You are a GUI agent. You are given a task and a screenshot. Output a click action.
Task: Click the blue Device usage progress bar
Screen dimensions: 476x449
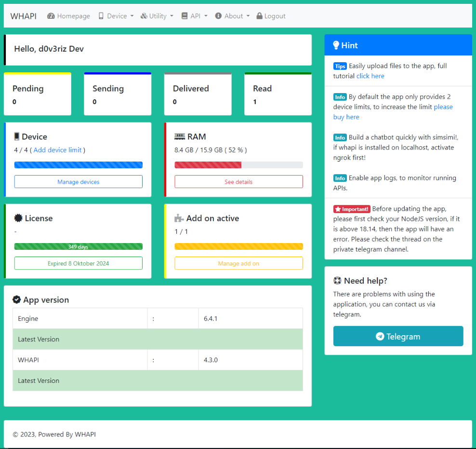(x=79, y=165)
